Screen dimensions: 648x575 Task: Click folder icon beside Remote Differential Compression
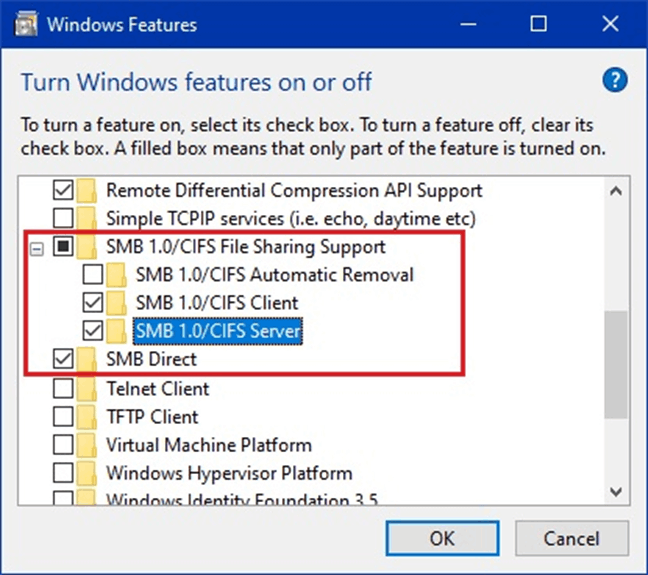click(x=87, y=191)
